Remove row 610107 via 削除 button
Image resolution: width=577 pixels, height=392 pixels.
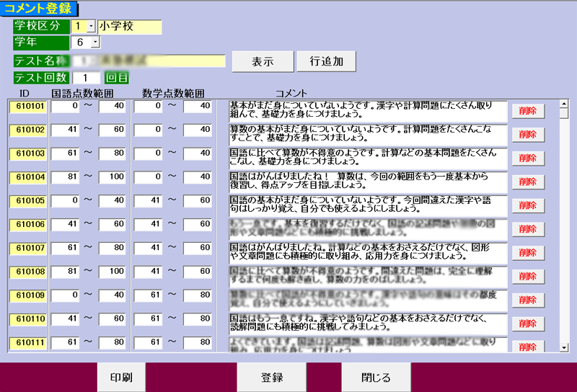point(528,252)
